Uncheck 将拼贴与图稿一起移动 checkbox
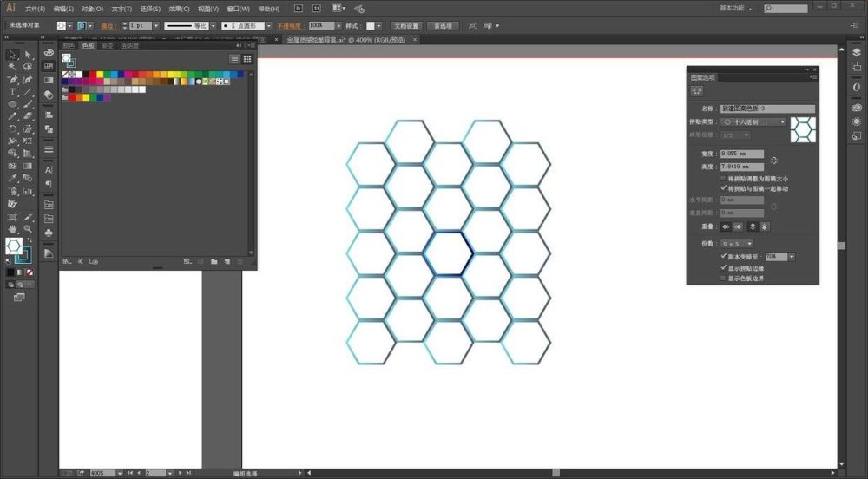This screenshot has width=868, height=479. (724, 187)
